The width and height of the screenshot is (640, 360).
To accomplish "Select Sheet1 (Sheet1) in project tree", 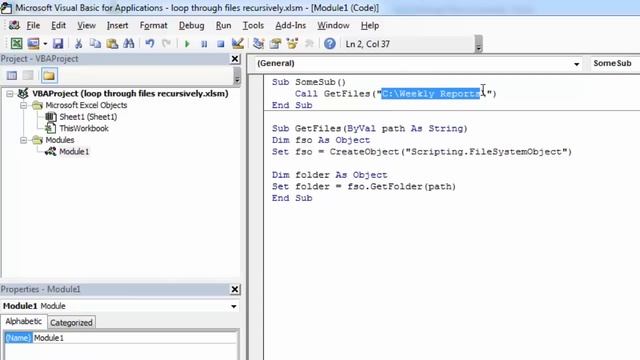I will [88, 117].
